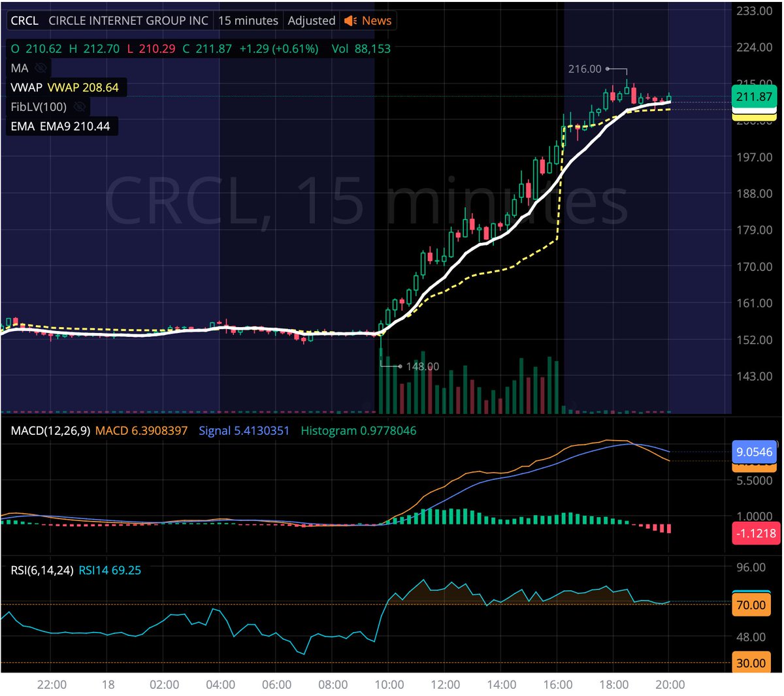Screen dimensions: 784x696
Task: Click the 04:00 time axis label
Action: (220, 685)
